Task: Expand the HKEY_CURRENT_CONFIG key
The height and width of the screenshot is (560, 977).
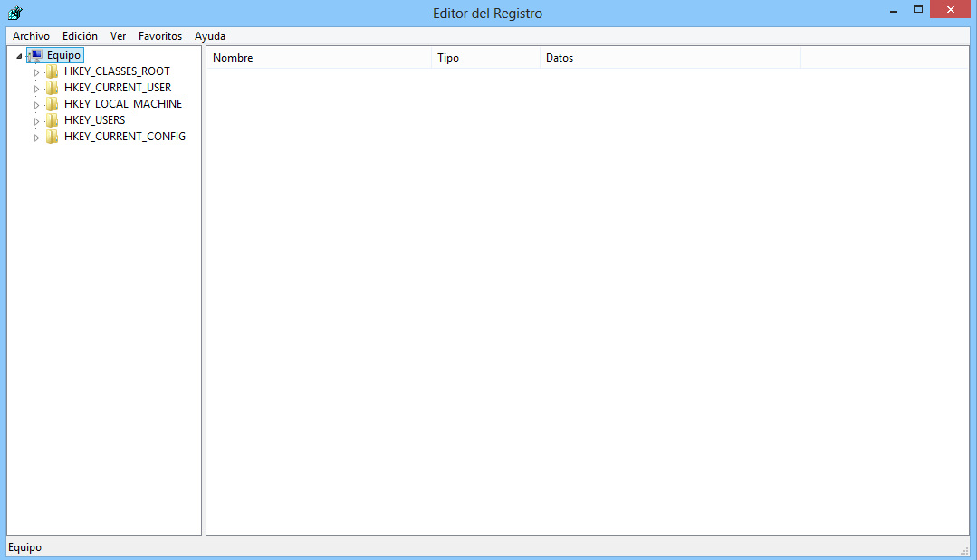Action: coord(36,137)
